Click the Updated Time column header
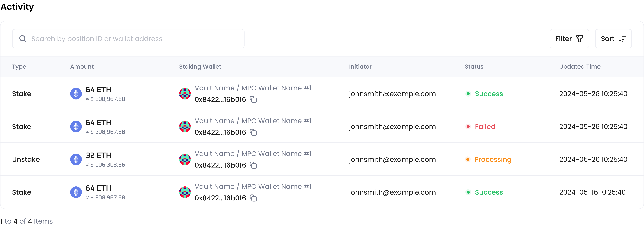644x226 pixels. coord(580,67)
